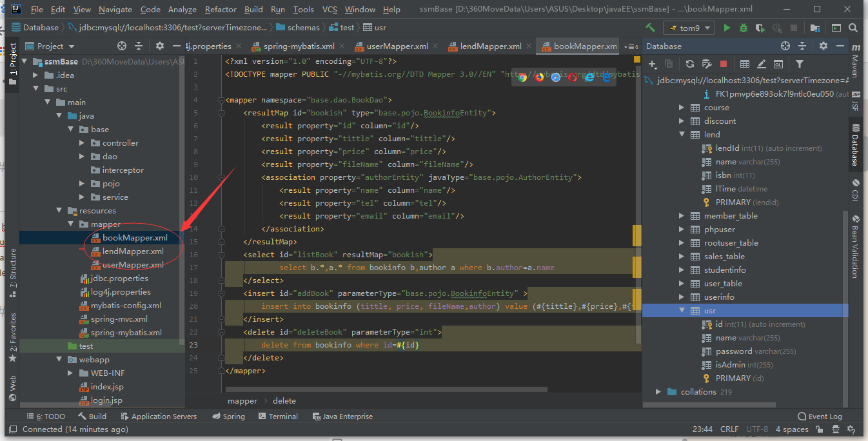868x441 pixels.
Task: Open the Database panel settings gear
Action: pyautogui.click(x=823, y=46)
